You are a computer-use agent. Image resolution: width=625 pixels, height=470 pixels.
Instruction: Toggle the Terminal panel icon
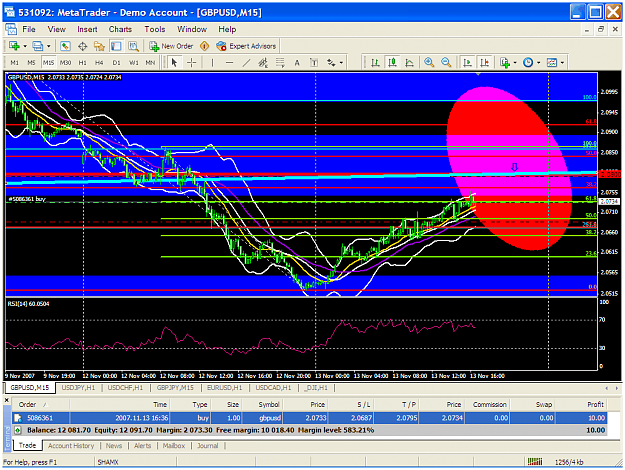tap(116, 46)
